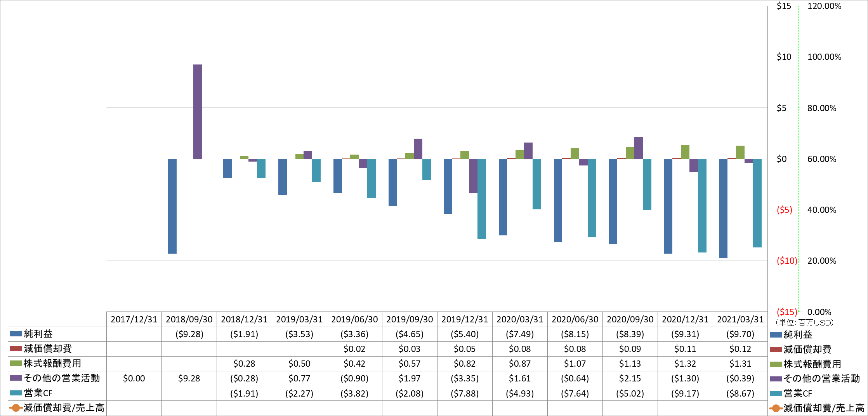Click the purple negative bar for 2019/12/31
This screenshot has width=868, height=416.
point(473,176)
